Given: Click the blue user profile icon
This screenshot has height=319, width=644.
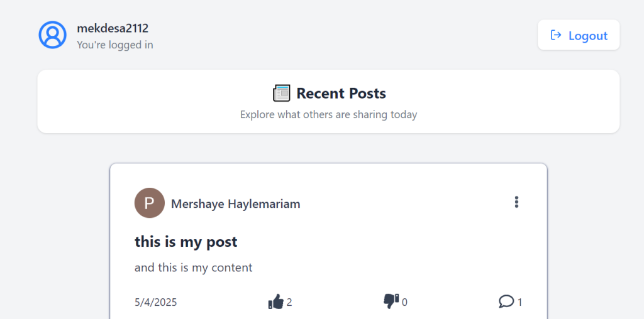Looking at the screenshot, I should pos(53,35).
